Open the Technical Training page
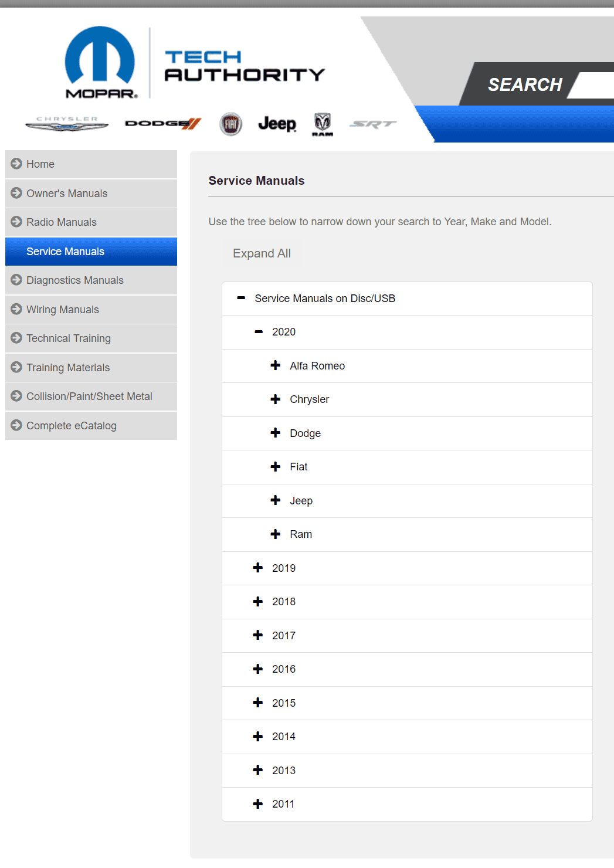Screen dimensions: 614x868 tap(91, 338)
